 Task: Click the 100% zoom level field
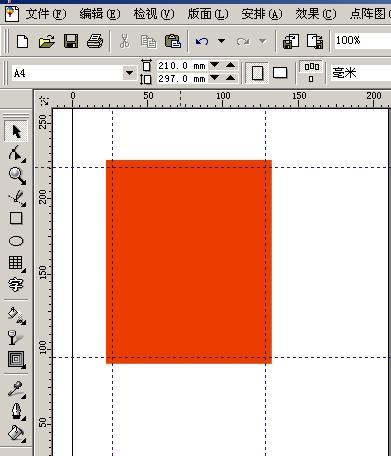tap(363, 41)
